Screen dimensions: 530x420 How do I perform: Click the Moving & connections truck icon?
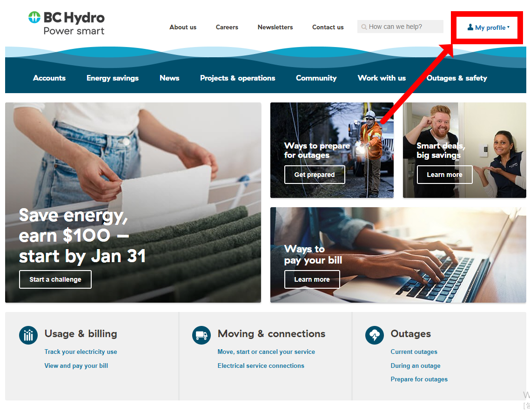(201, 335)
